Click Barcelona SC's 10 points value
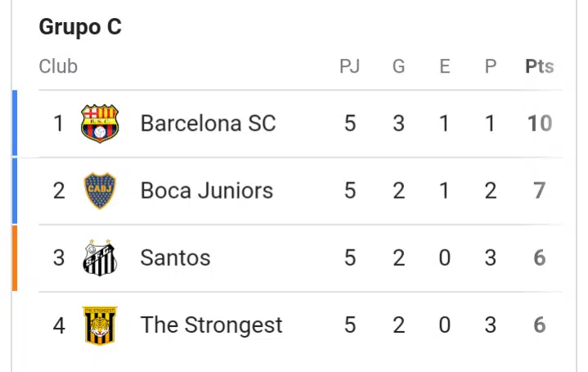The width and height of the screenshot is (588, 372). [539, 123]
